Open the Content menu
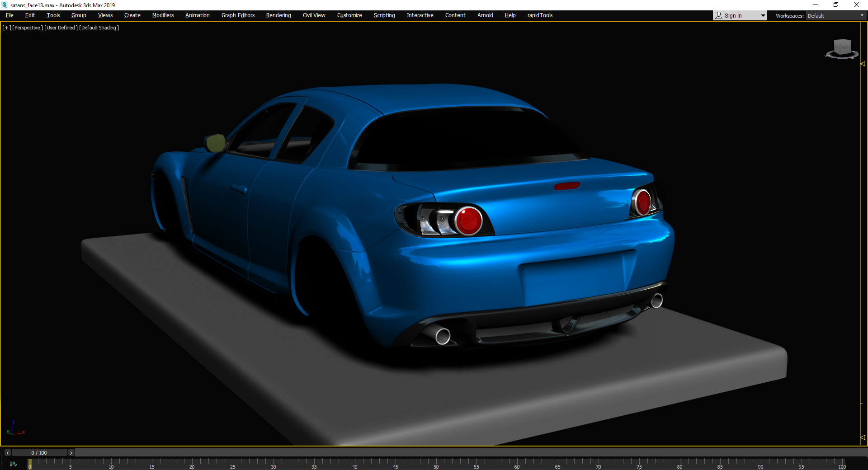The height and width of the screenshot is (470, 868). [455, 15]
